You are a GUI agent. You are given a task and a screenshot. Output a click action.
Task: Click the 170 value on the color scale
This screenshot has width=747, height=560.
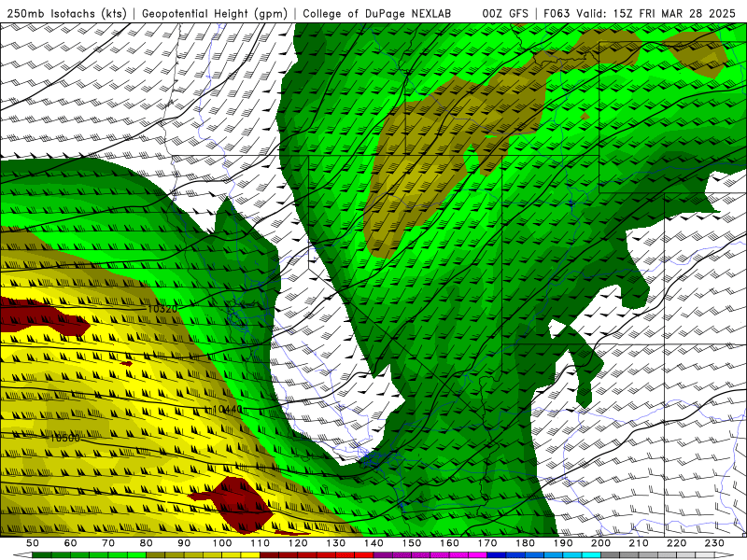point(487,543)
